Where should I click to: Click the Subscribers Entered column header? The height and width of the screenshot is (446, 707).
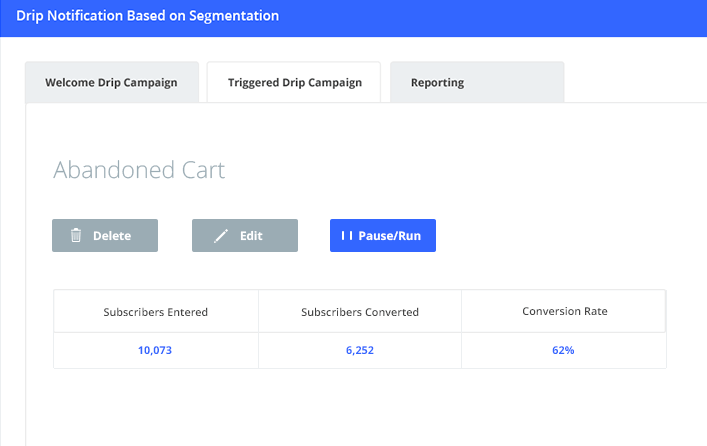156,312
